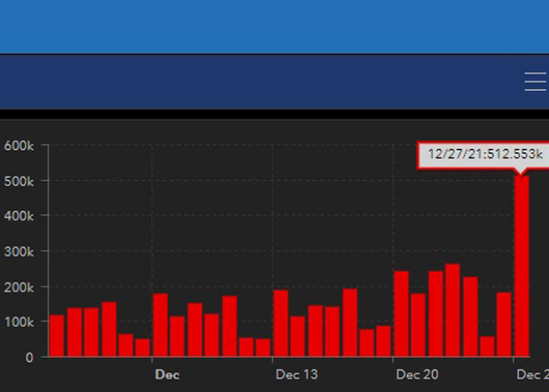Image resolution: width=549 pixels, height=392 pixels.
Task: Click the 300k y-axis label
Action: [19, 252]
